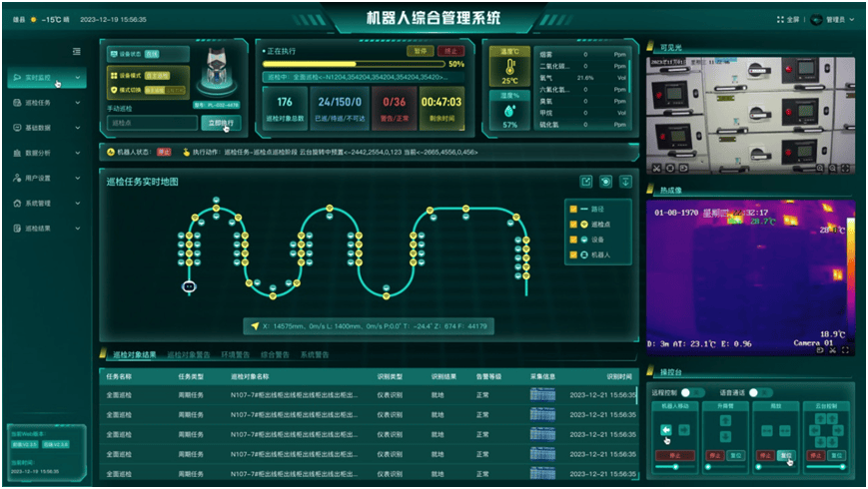Uncheck the 设备 legend checkbox

point(573,240)
